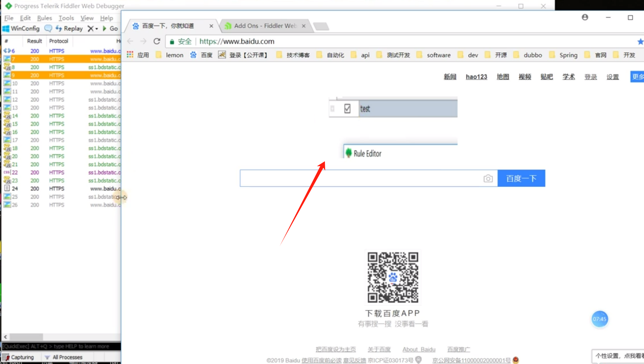Select session 24 www.baidu row

point(61,189)
